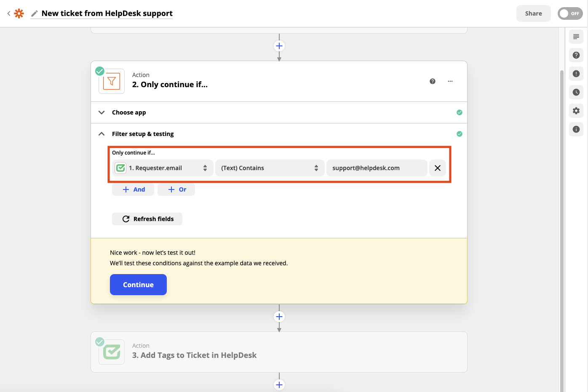The height and width of the screenshot is (392, 588).
Task: Click the pencil icon to rename Zap
Action: click(x=35, y=13)
